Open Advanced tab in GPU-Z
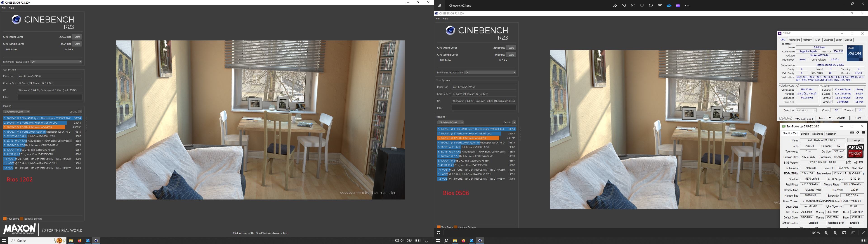The image size is (868, 244). (817, 134)
